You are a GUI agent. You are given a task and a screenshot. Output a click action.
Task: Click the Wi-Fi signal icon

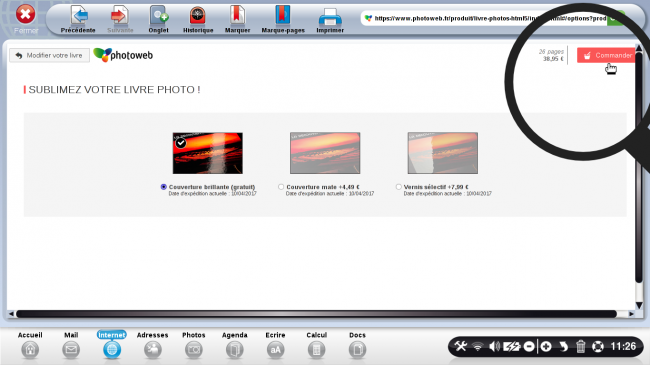(x=478, y=346)
